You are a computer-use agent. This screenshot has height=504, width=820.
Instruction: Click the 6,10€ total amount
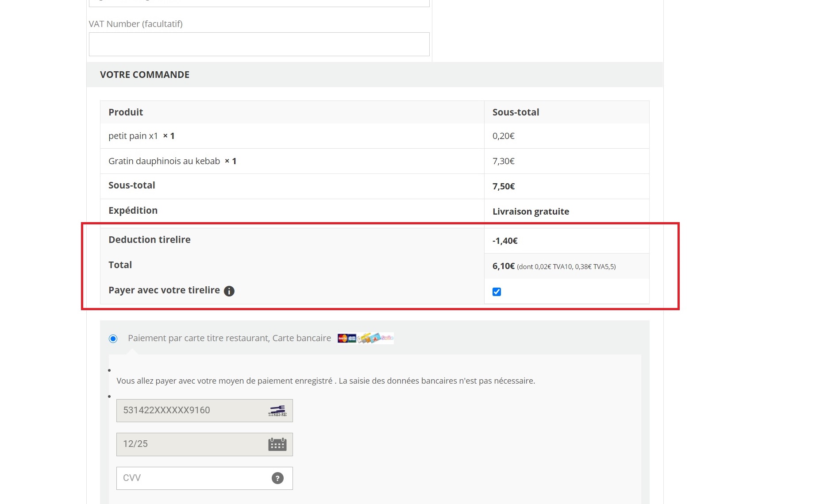(x=504, y=266)
